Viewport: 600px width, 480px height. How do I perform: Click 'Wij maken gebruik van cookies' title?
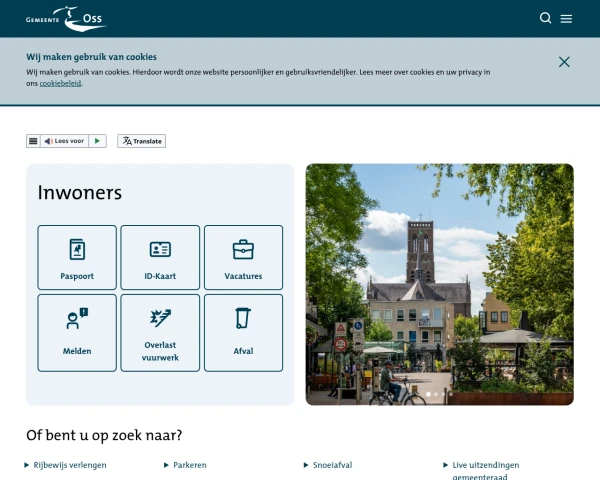[x=91, y=57]
